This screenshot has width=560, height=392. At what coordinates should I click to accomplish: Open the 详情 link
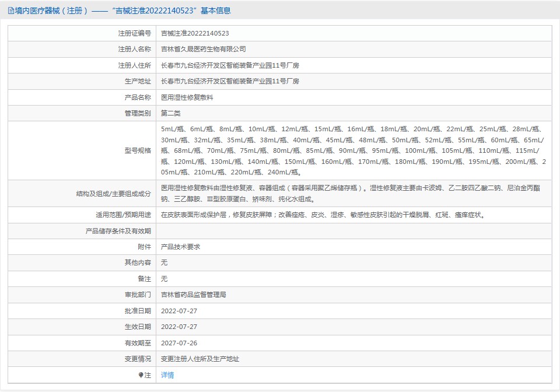167,375
